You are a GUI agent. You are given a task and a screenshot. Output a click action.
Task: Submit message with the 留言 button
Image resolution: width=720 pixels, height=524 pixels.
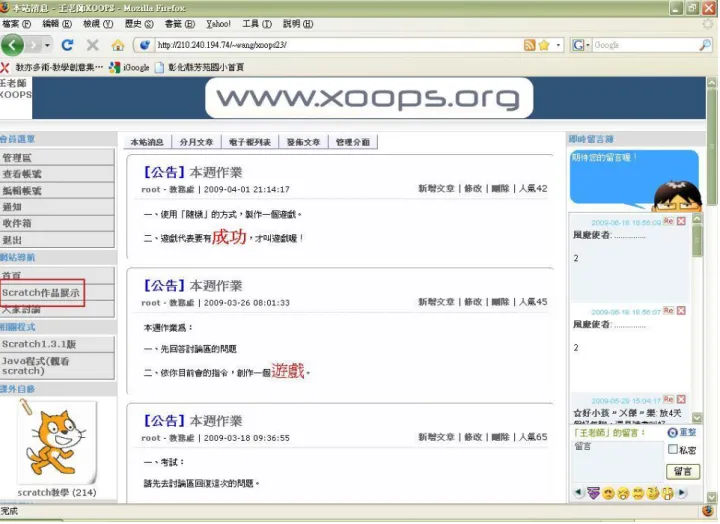point(683,471)
